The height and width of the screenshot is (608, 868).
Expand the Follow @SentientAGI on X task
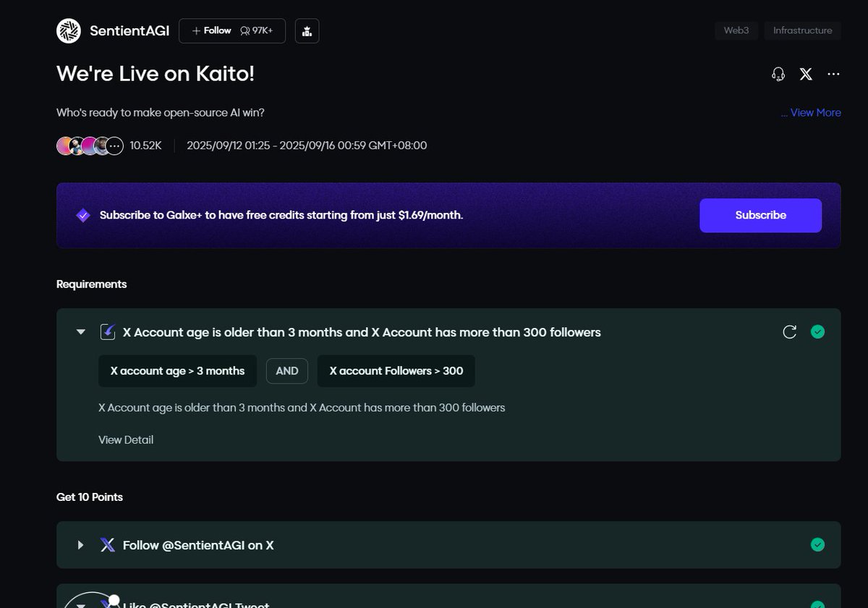tap(81, 545)
